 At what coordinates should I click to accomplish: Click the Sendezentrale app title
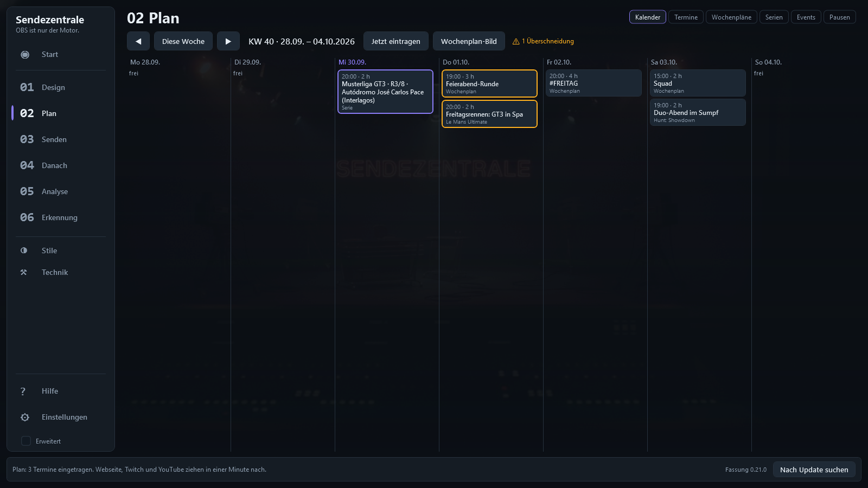click(x=50, y=20)
